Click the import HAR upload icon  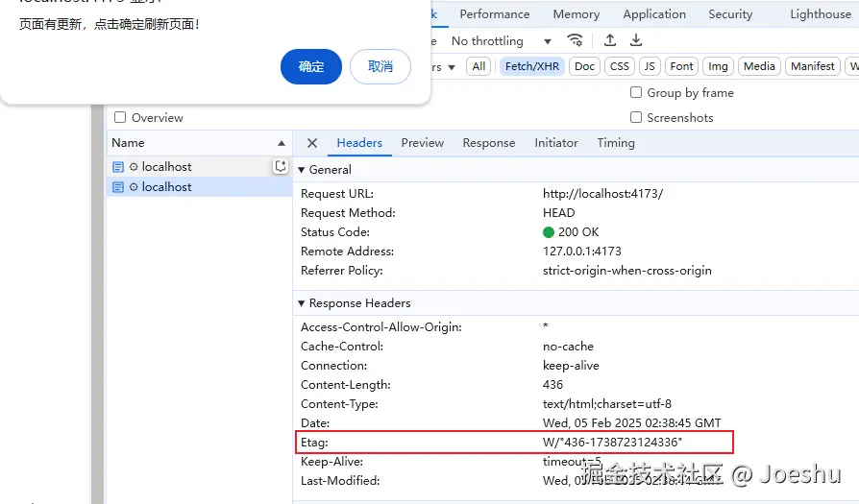tap(610, 40)
